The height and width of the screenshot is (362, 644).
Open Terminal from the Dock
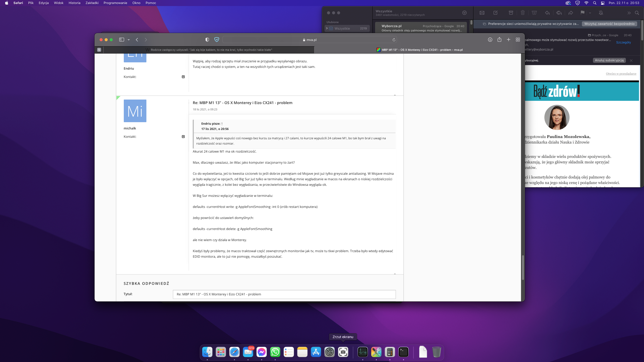(403, 352)
